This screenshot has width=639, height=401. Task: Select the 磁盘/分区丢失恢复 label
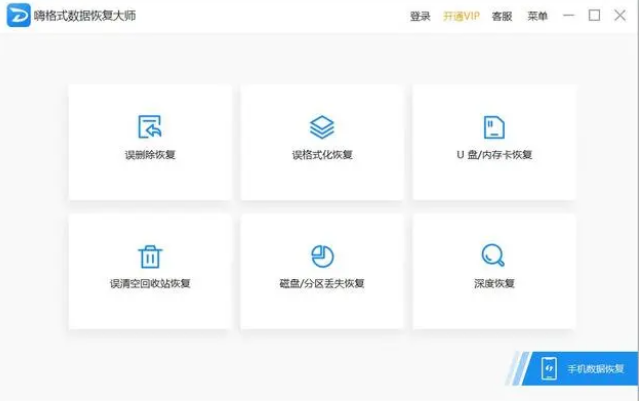[x=322, y=284]
